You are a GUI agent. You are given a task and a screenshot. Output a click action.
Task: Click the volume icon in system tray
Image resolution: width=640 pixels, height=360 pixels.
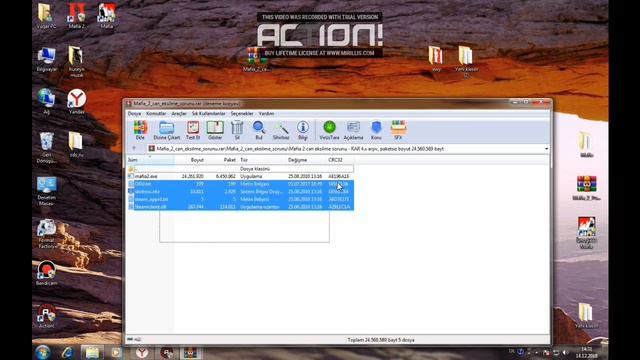pyautogui.click(x=565, y=352)
